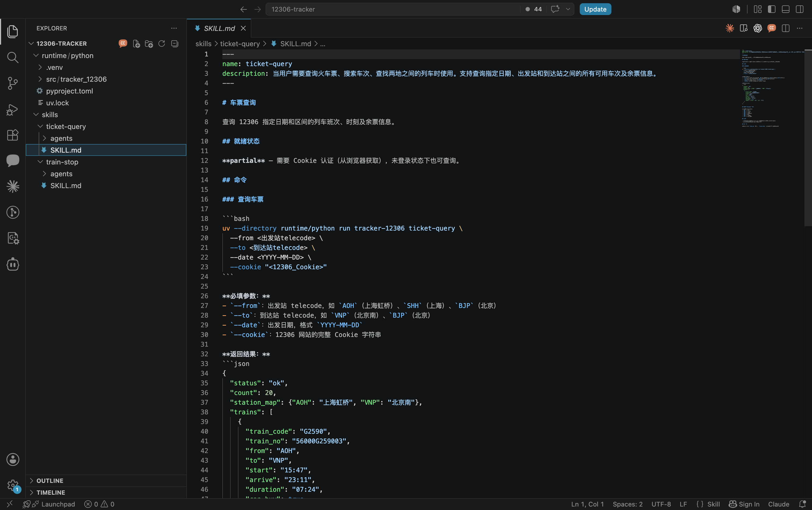The image size is (812, 510).
Task: Open the Search view in activity bar
Action: click(x=13, y=57)
